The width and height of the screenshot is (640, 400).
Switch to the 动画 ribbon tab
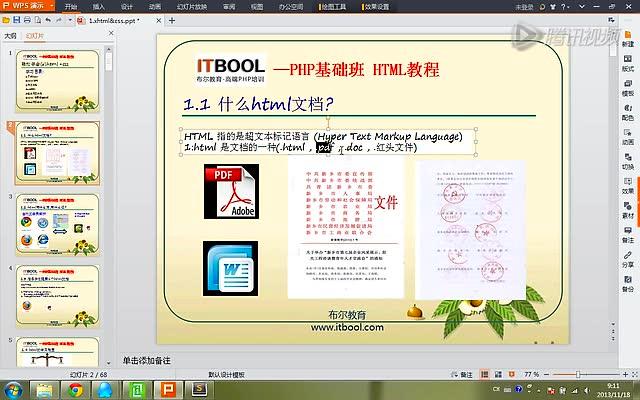pyautogui.click(x=155, y=7)
